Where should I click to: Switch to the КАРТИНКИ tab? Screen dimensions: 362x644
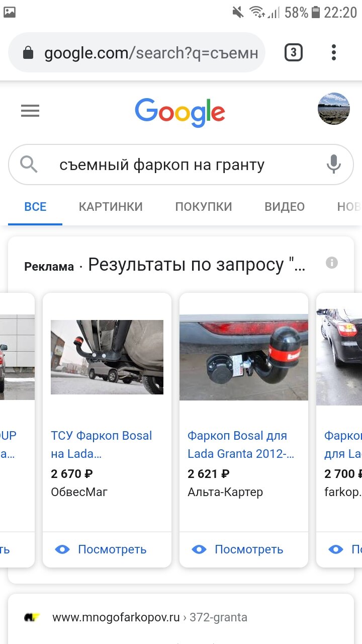[x=111, y=207]
